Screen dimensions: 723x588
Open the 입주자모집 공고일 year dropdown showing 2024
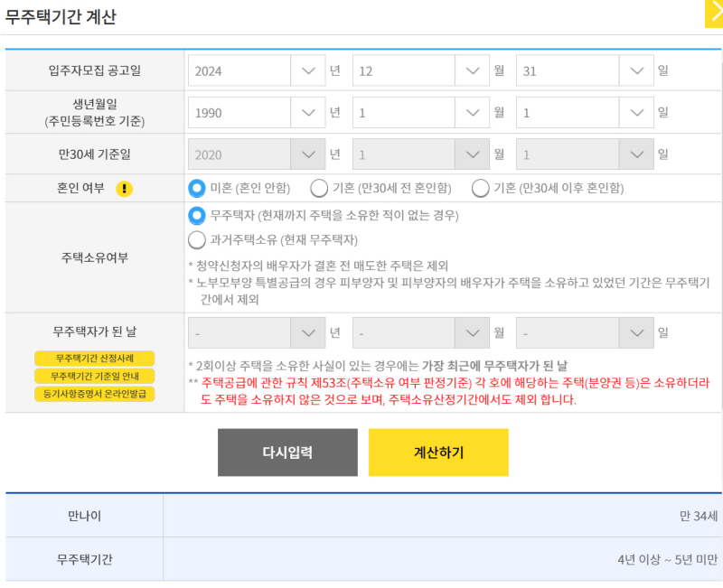pos(257,70)
